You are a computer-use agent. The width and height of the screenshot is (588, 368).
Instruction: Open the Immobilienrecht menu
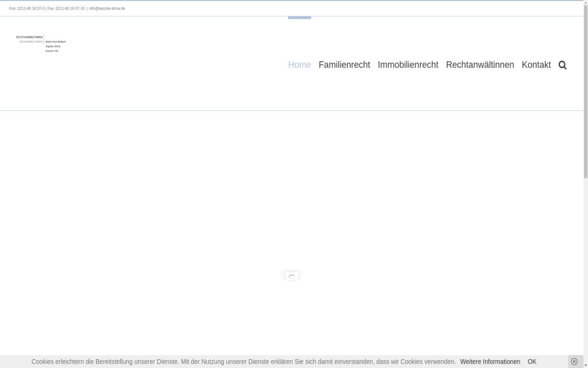point(408,65)
